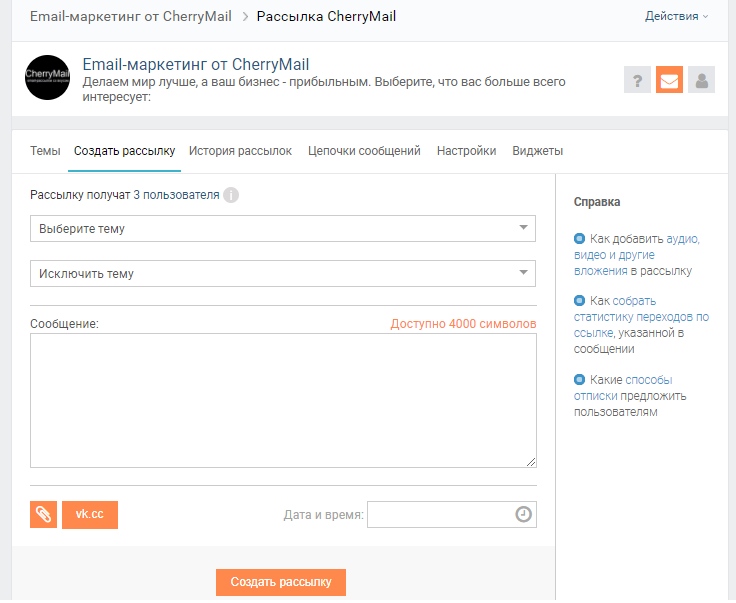This screenshot has width=736, height=603.
Task: Open the 'Цепочки сообщений' tab
Action: tap(364, 151)
